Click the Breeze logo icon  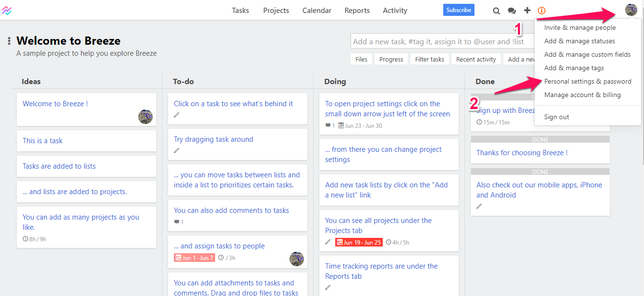pyautogui.click(x=7, y=10)
